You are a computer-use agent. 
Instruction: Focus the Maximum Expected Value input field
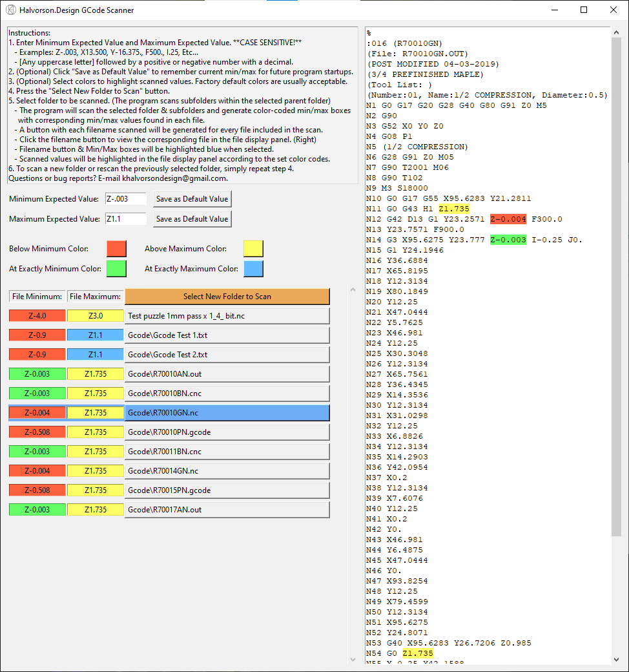point(125,219)
